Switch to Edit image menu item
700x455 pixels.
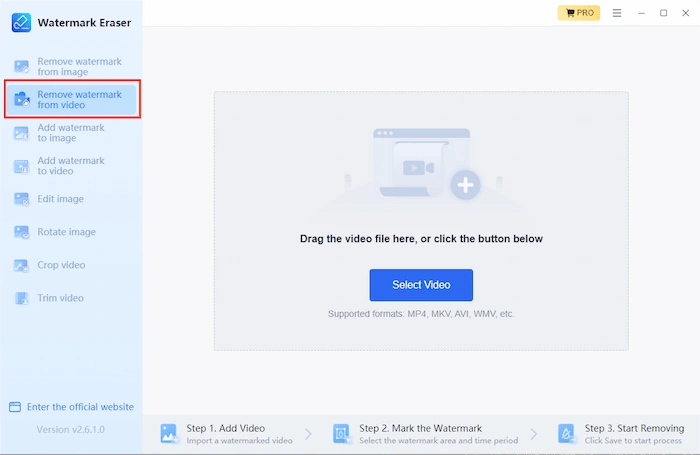tap(61, 199)
